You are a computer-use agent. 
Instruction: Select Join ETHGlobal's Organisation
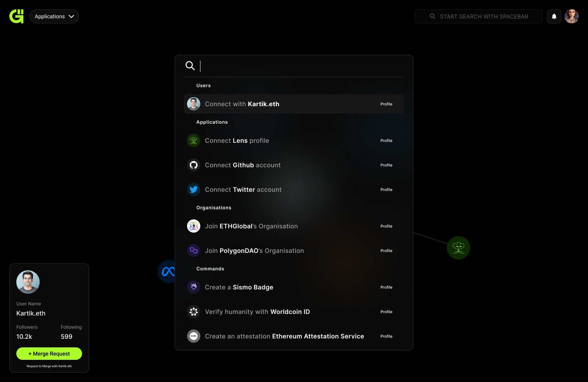coord(294,226)
